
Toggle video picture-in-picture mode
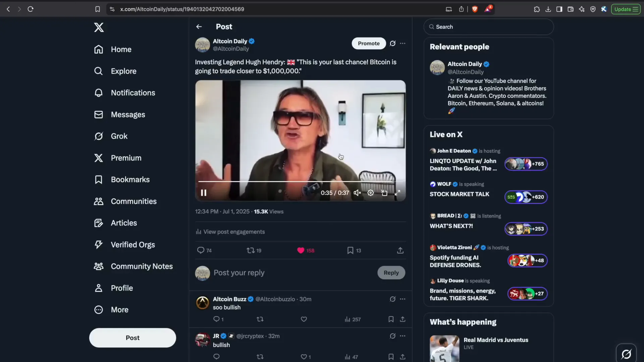(384, 193)
